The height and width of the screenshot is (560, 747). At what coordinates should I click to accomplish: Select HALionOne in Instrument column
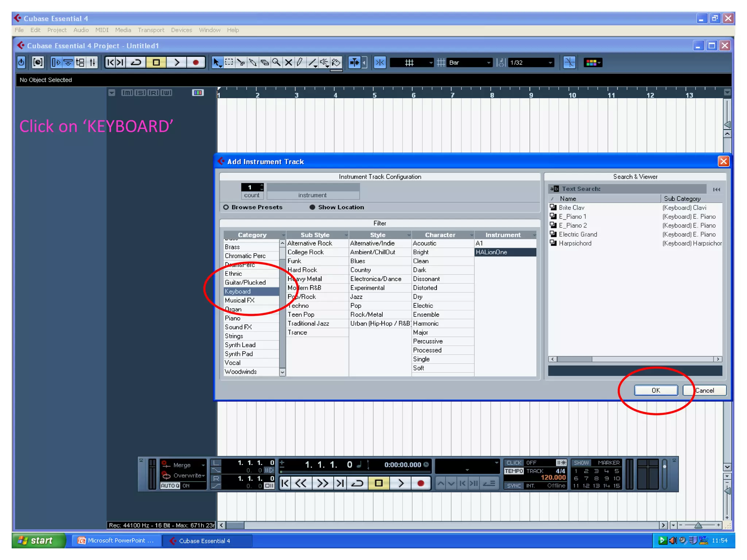[505, 252]
